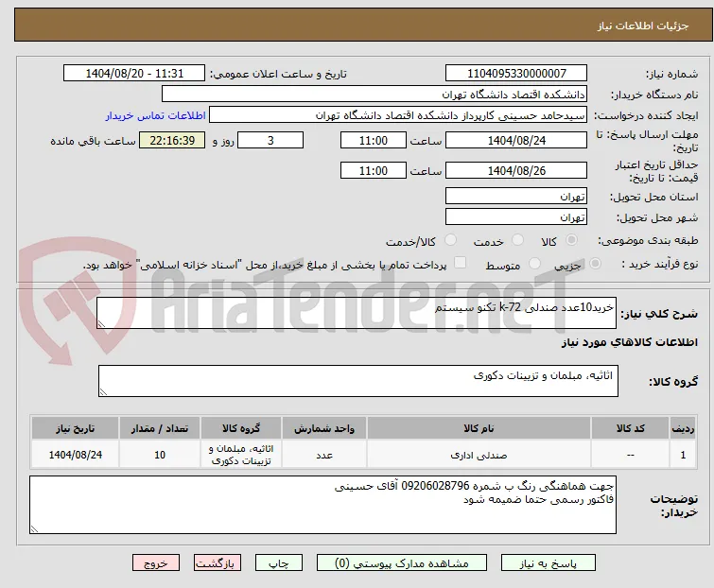Viewport: 714px width, 588px height.
Task: Click the شرح کلی نیاز resize grip
Action: (101, 324)
